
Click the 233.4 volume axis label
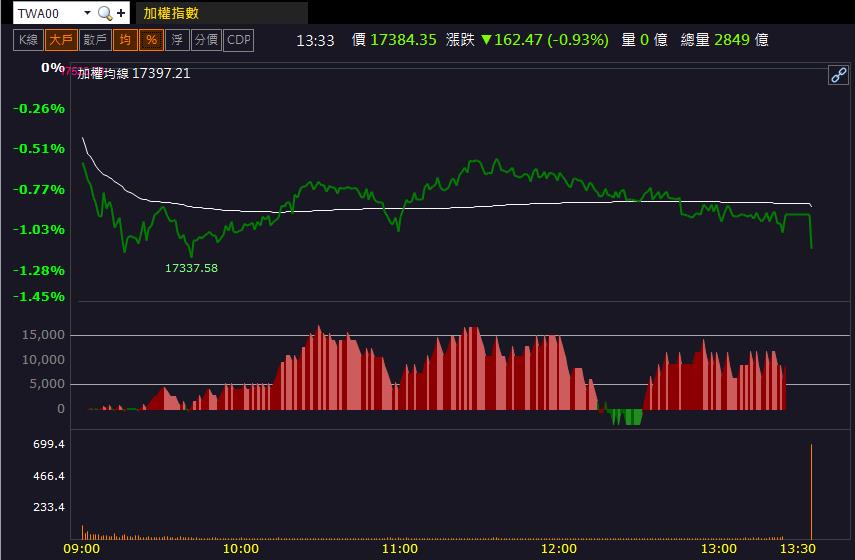point(49,507)
